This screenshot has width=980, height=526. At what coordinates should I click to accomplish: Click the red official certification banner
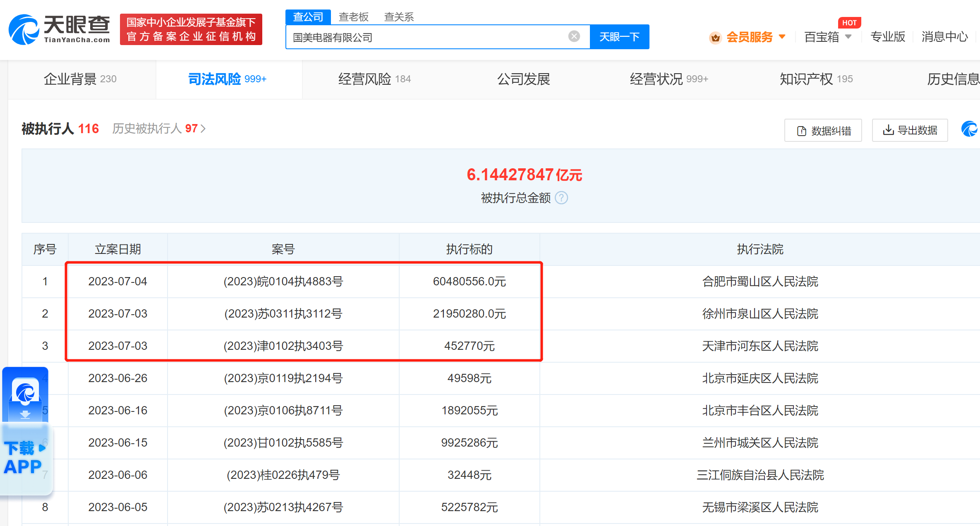tap(191, 29)
